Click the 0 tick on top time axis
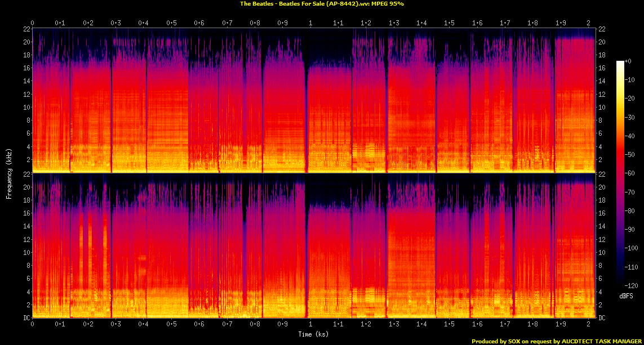The height and width of the screenshot is (345, 644). coord(33,23)
